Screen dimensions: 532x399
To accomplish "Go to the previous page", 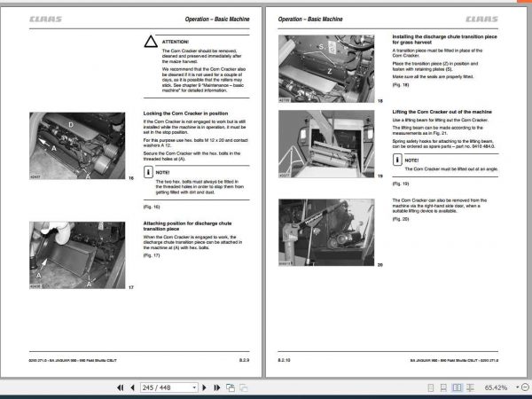I will coord(133,387).
